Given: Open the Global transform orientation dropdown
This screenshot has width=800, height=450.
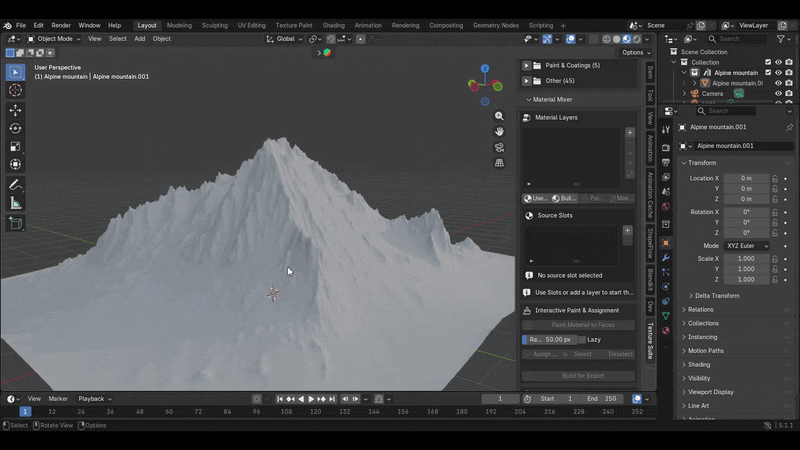Looking at the screenshot, I should 285,39.
